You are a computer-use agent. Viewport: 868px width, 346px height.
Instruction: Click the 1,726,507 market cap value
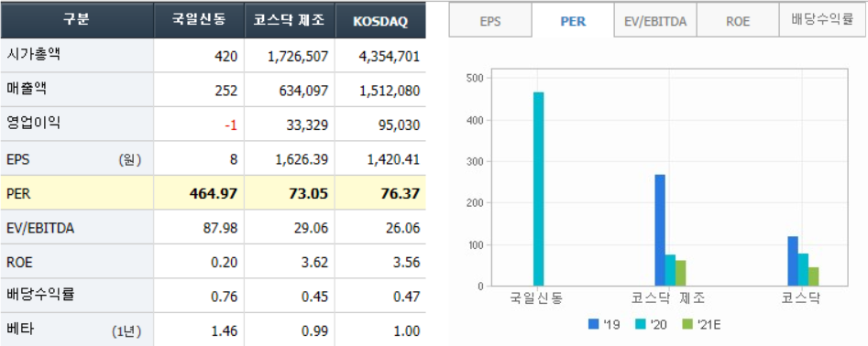click(297, 56)
